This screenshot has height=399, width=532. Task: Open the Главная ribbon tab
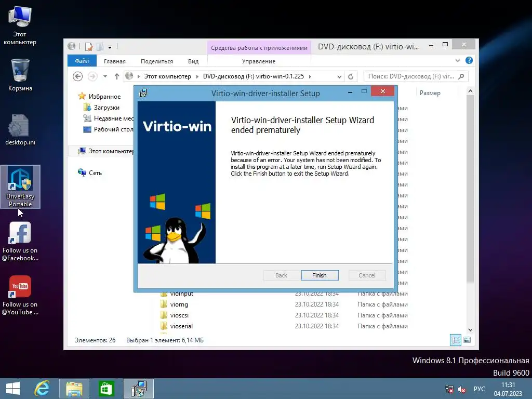[x=115, y=61]
